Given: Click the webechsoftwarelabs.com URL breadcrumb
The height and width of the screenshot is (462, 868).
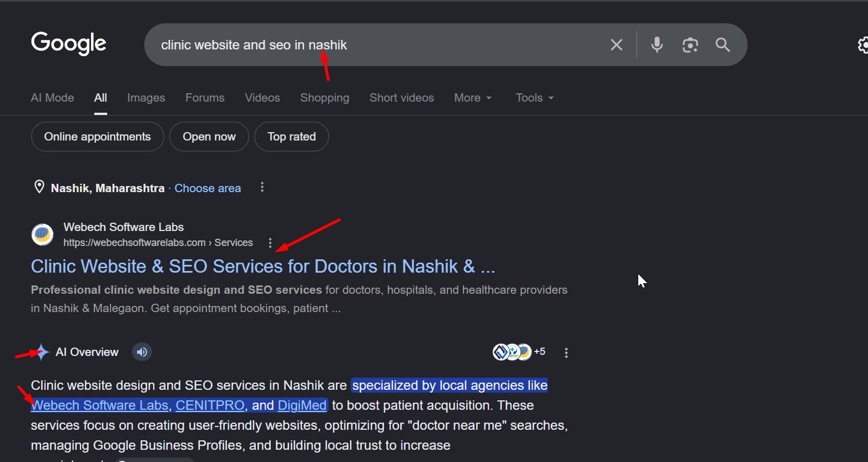Looking at the screenshot, I should [x=158, y=243].
